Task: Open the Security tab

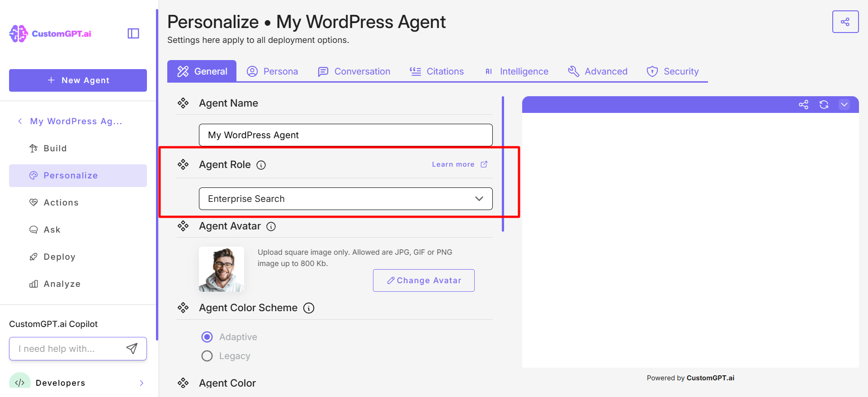Action: [x=673, y=71]
